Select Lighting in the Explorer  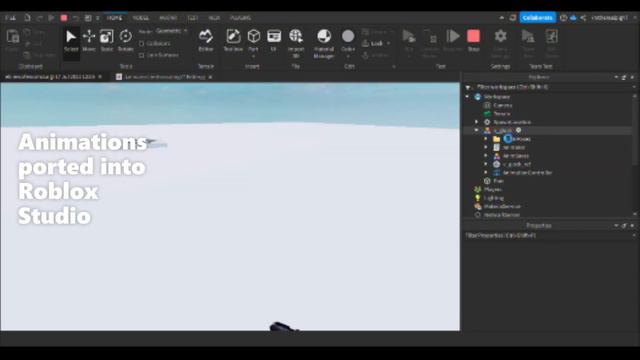pyautogui.click(x=493, y=198)
